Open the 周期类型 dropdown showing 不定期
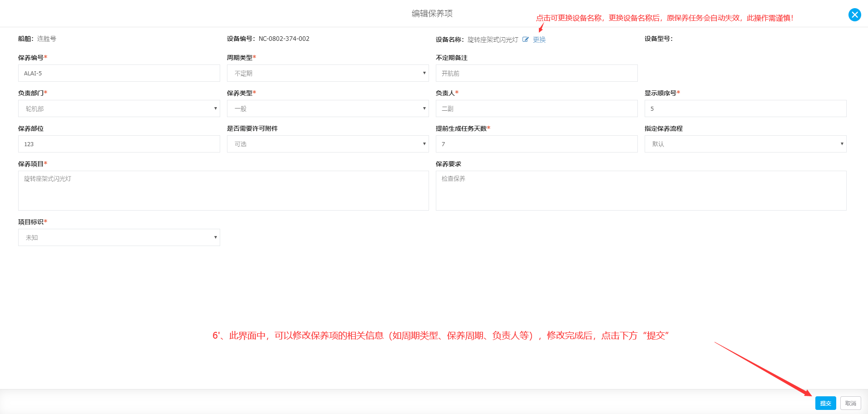The width and height of the screenshot is (868, 414). [328, 73]
